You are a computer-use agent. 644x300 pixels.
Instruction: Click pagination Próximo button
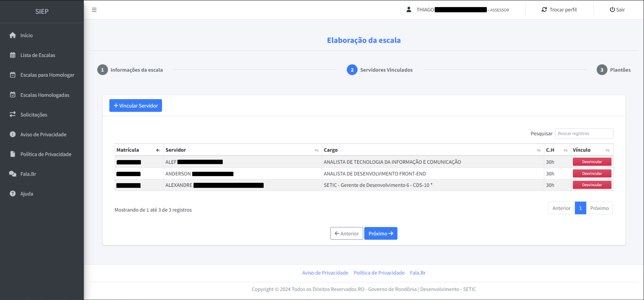(x=599, y=208)
